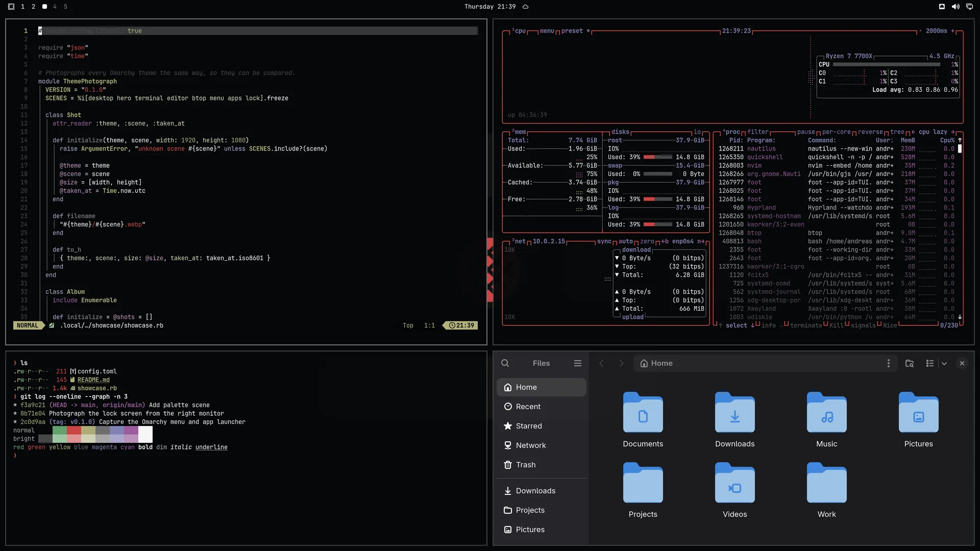This screenshot has width=980, height=551.
Task: Open the three-dot folder menu in Files
Action: pos(889,363)
